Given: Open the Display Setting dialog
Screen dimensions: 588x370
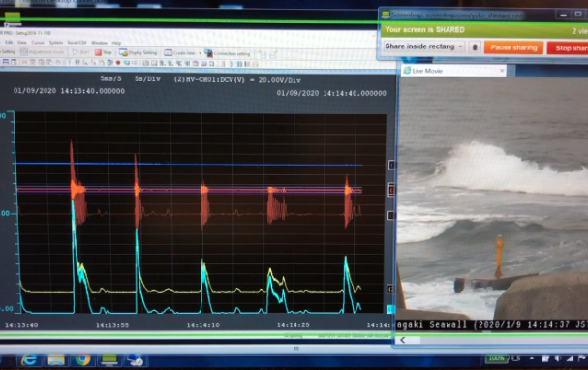Looking at the screenshot, I should point(138,53).
